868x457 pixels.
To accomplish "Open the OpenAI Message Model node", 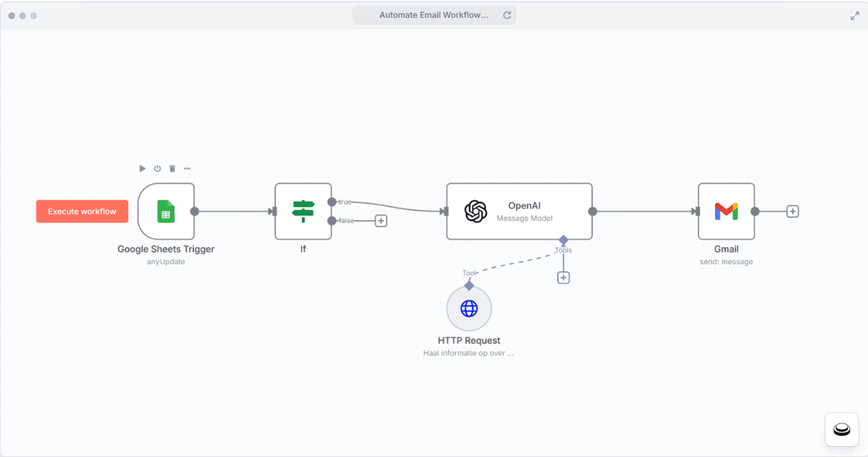I will point(519,211).
